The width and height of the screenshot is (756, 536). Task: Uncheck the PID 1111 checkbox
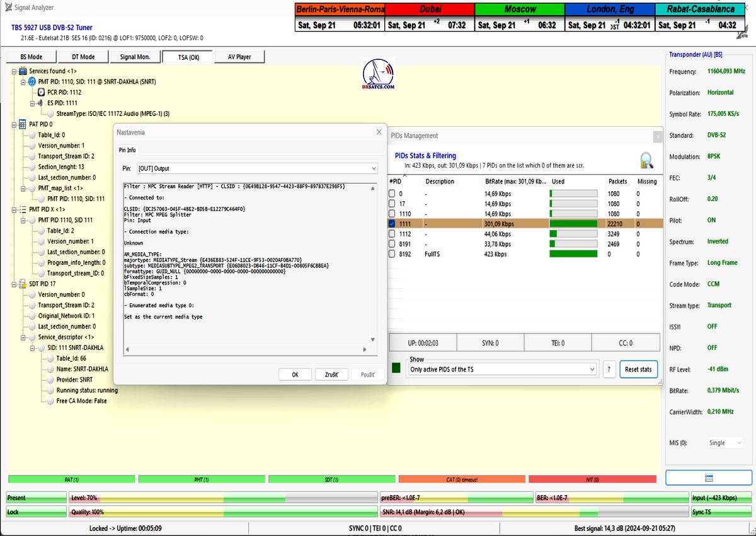(392, 224)
